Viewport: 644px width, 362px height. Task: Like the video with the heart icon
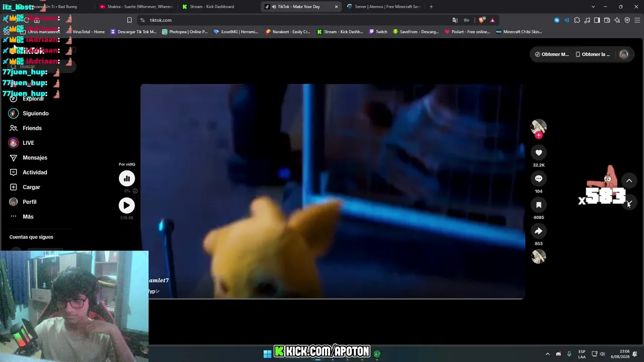coord(538,152)
